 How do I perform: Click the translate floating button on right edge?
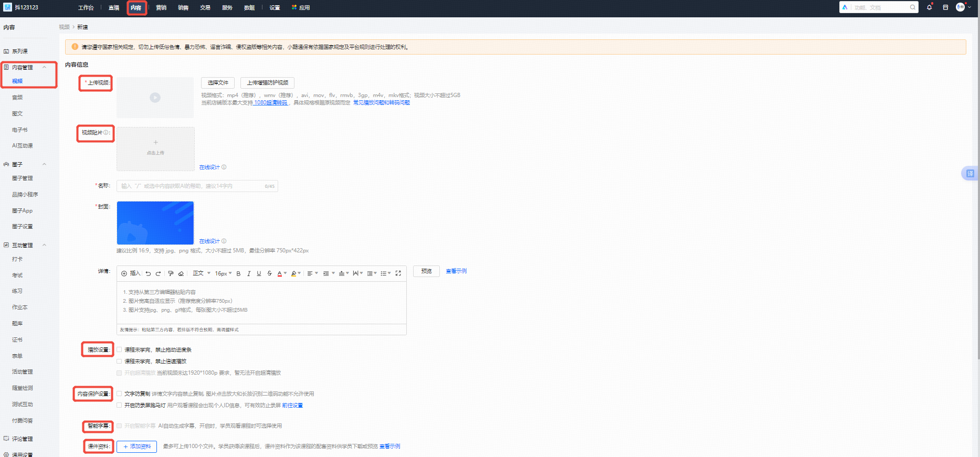point(970,174)
